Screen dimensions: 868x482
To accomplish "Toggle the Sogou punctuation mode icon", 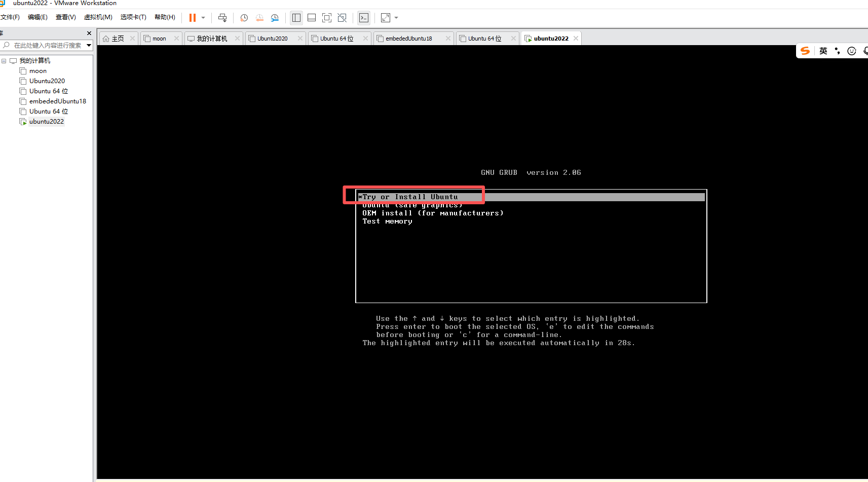I will [838, 51].
